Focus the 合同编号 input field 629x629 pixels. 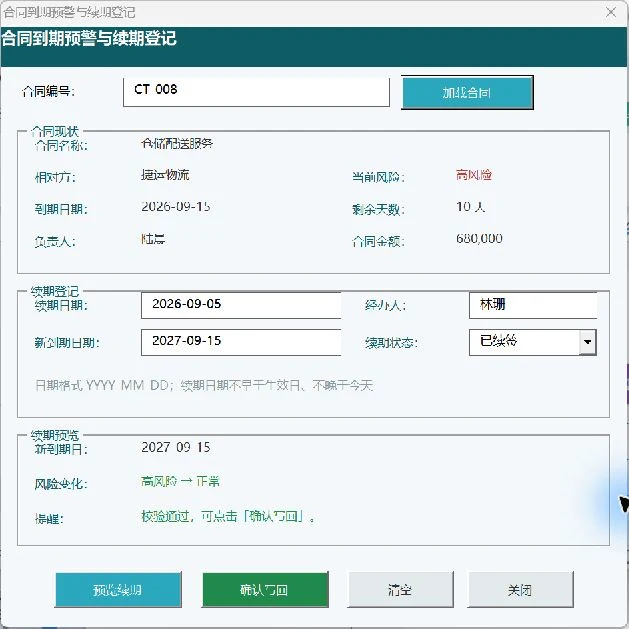click(x=256, y=92)
